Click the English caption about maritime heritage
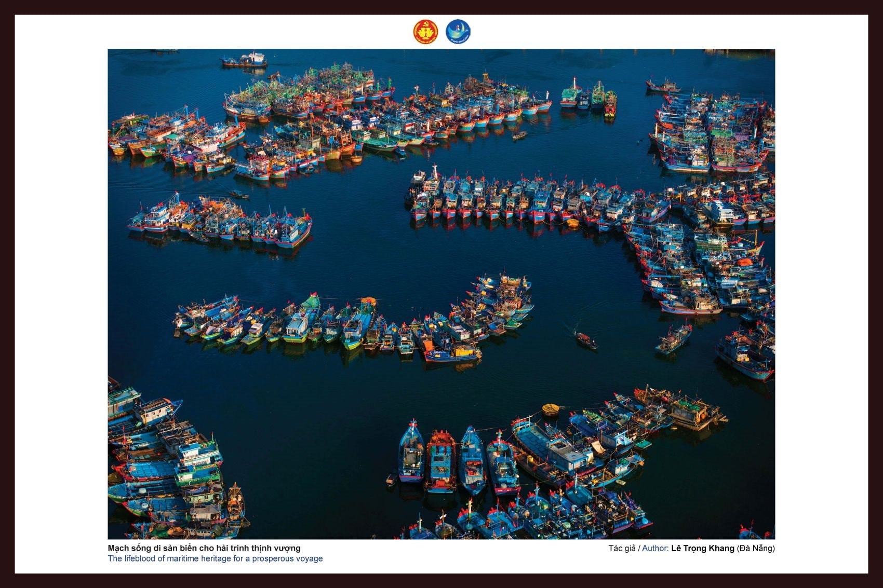This screenshot has height=588, width=883. pos(215,559)
